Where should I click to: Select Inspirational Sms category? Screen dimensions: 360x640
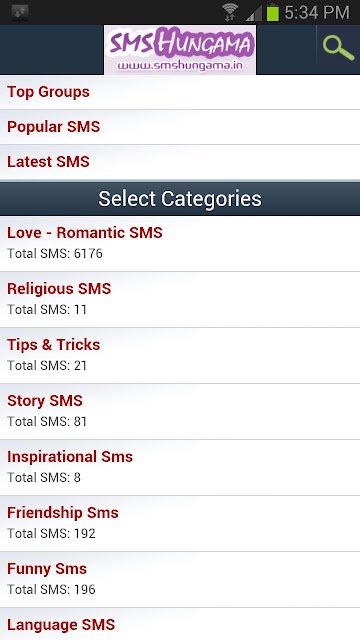180,467
